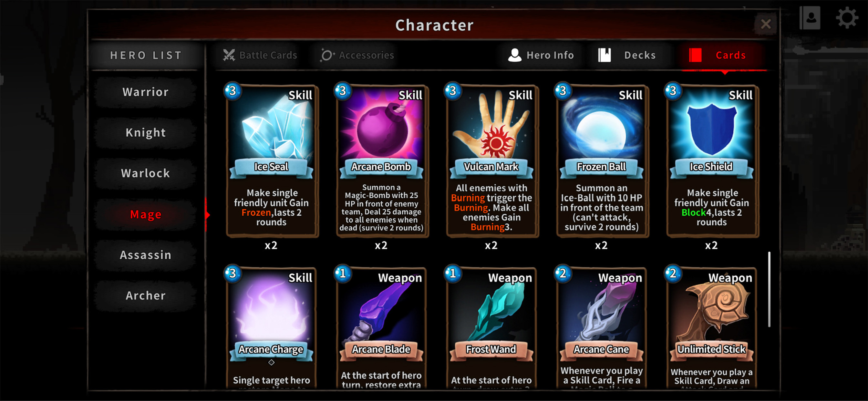The width and height of the screenshot is (868, 401).
Task: Click the card list vertical scrollbar
Action: click(769, 289)
